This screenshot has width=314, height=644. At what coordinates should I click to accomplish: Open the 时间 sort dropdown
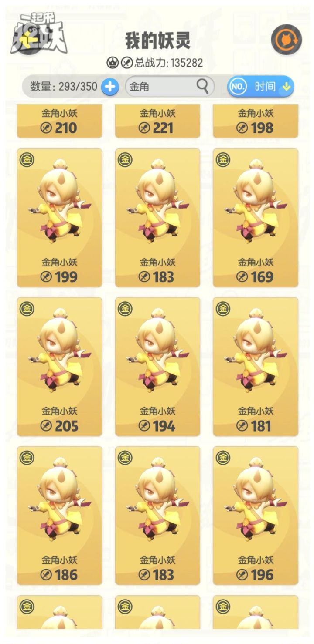tap(261, 86)
